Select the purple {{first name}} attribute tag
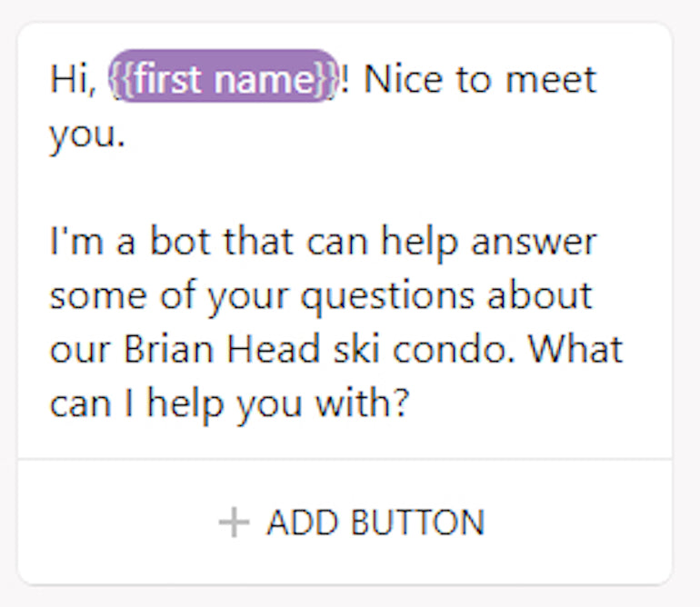The width and height of the screenshot is (700, 607). (224, 79)
